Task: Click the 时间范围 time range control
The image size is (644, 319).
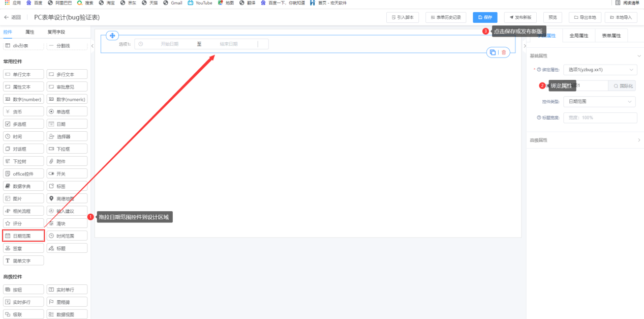Action: tap(67, 236)
